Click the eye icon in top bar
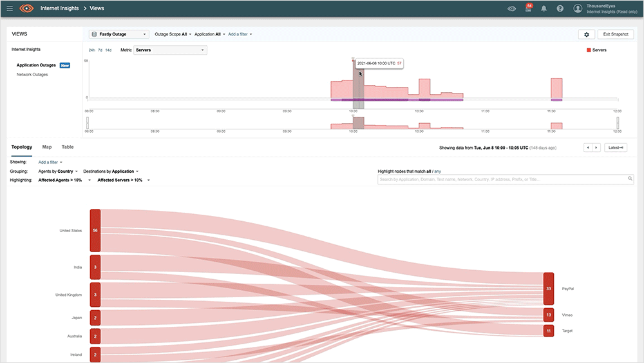 pos(512,8)
